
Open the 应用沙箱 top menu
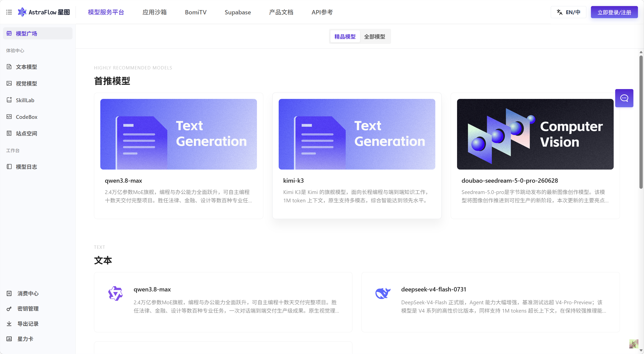point(155,12)
